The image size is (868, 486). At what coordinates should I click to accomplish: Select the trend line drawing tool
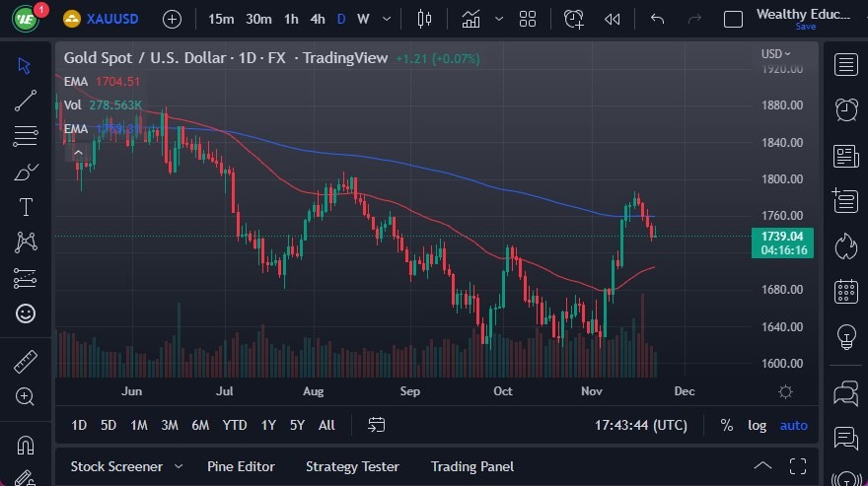[26, 101]
